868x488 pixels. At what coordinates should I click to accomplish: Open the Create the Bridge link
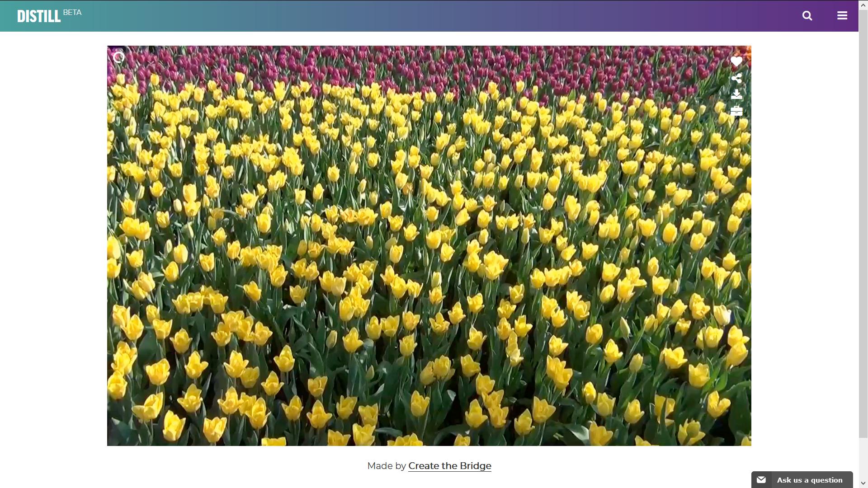tap(449, 466)
